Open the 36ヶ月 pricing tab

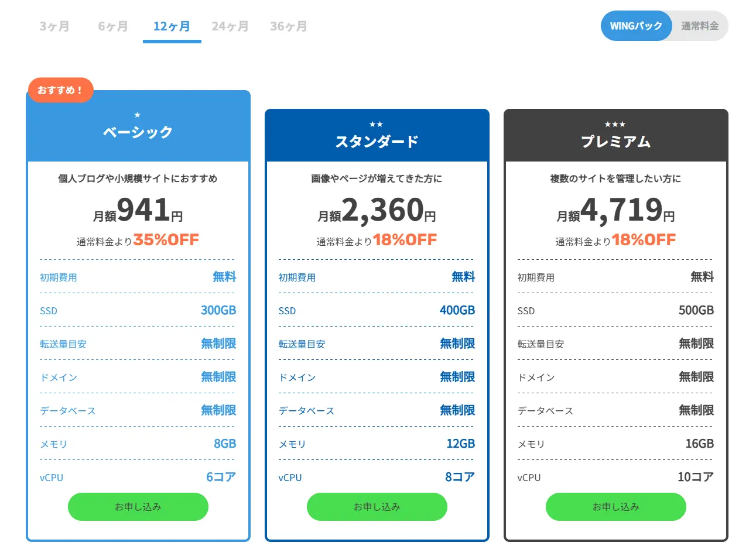289,26
